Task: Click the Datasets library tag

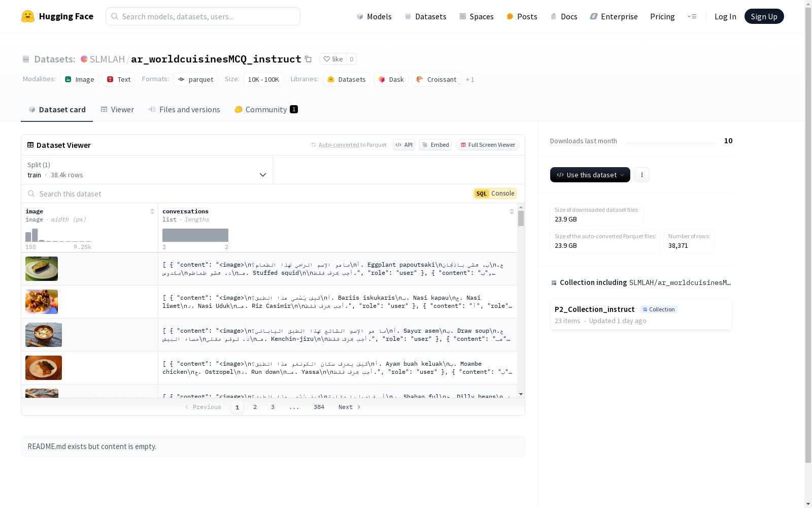Action: [347, 79]
